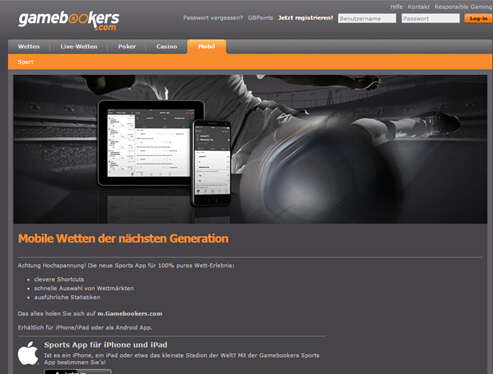Viewport: 493px width, 374px height.
Task: Open the Responsible Gaming link
Action: pyautogui.click(x=463, y=7)
